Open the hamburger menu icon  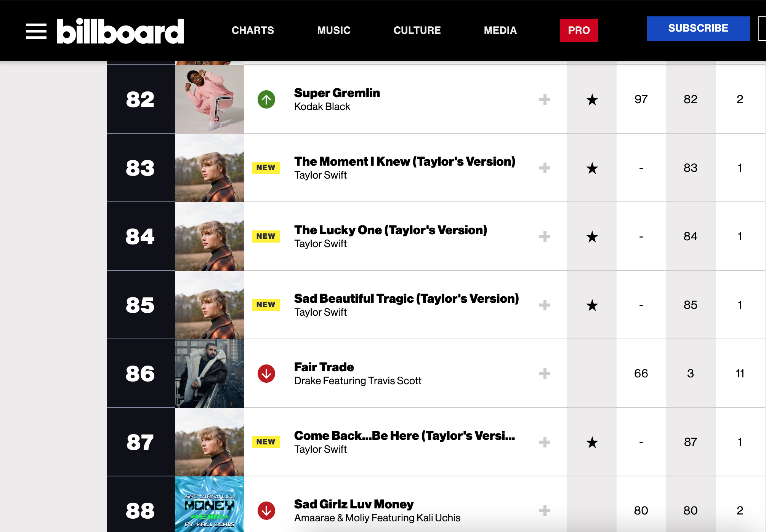coord(36,31)
